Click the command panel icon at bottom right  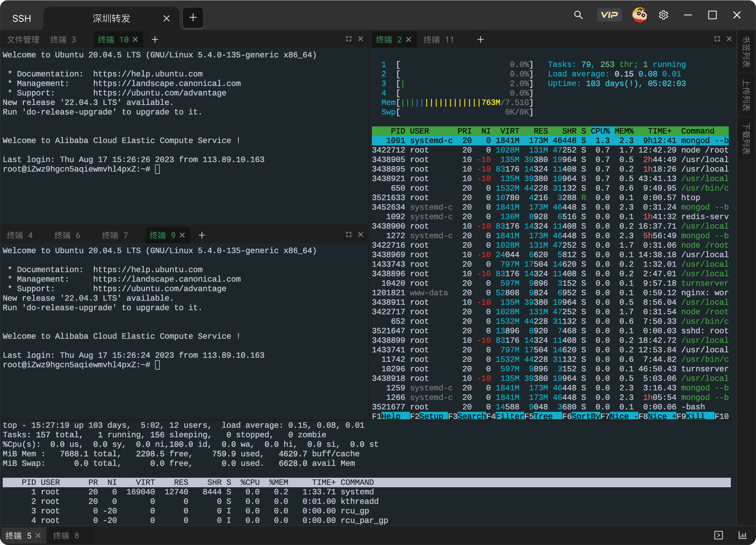click(x=719, y=535)
